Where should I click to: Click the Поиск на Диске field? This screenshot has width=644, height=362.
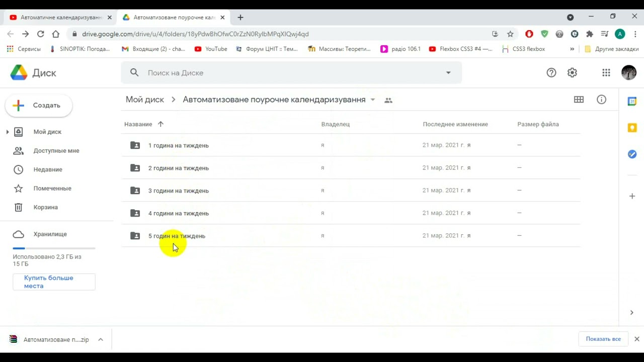click(292, 73)
